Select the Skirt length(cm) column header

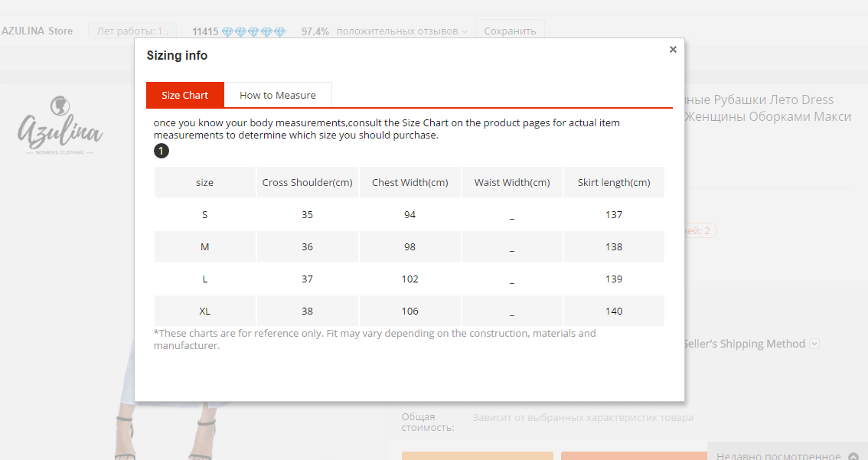coord(614,182)
